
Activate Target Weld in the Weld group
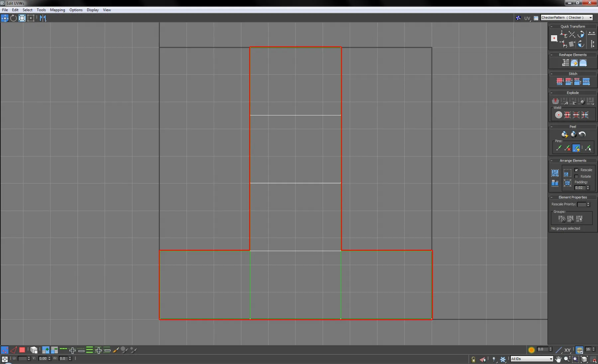[x=558, y=115]
